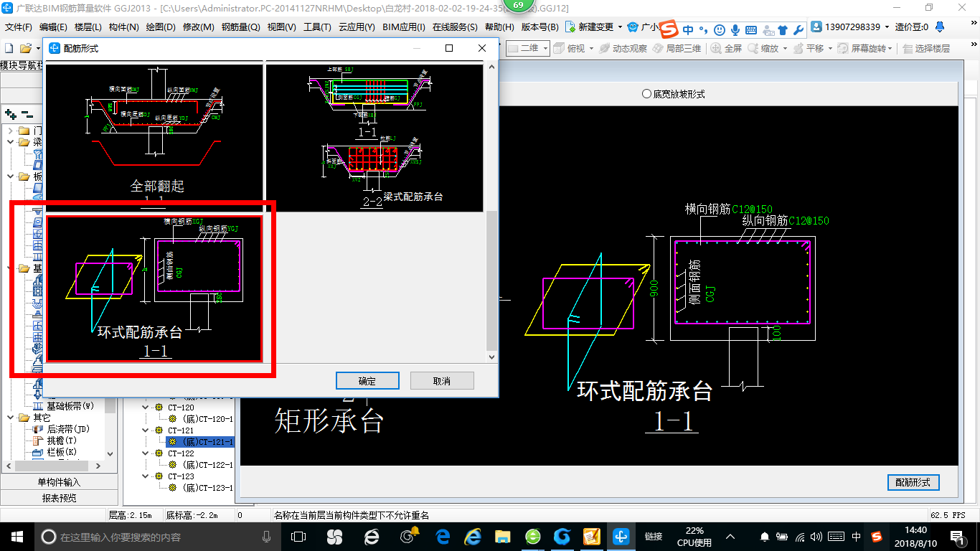Click the 纵向钢筋 C12@150 value in drawing
Viewport: 980px width, 551px height.
coord(809,221)
